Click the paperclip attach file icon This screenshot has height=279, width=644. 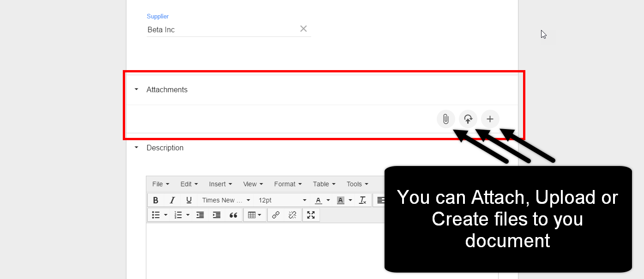click(445, 119)
